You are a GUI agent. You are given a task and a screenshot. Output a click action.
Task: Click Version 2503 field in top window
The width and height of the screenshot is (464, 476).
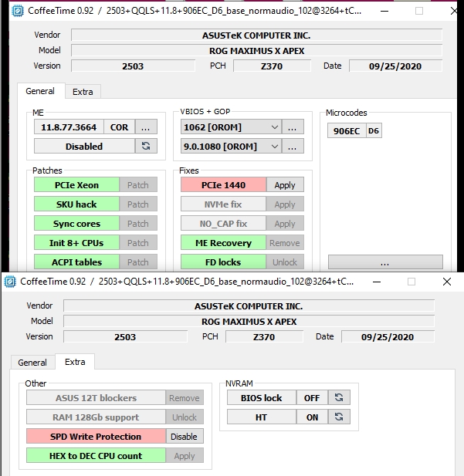coord(133,66)
